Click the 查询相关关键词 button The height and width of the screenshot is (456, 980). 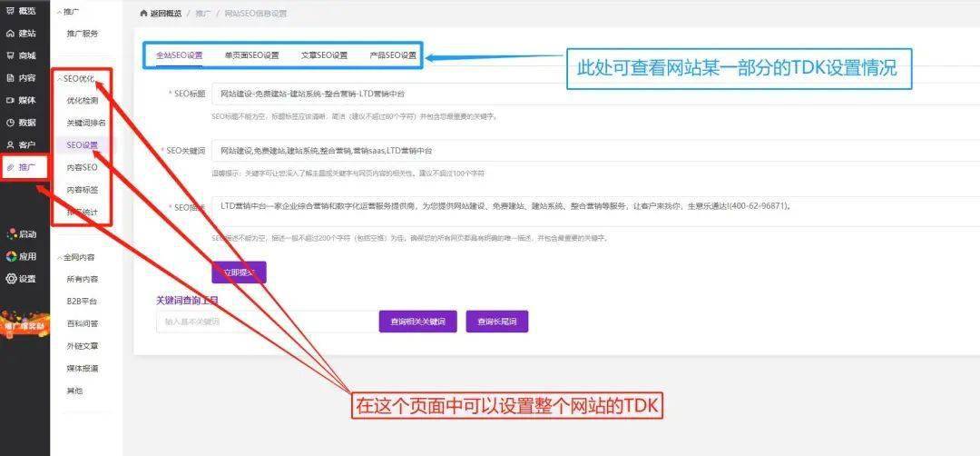pos(417,322)
